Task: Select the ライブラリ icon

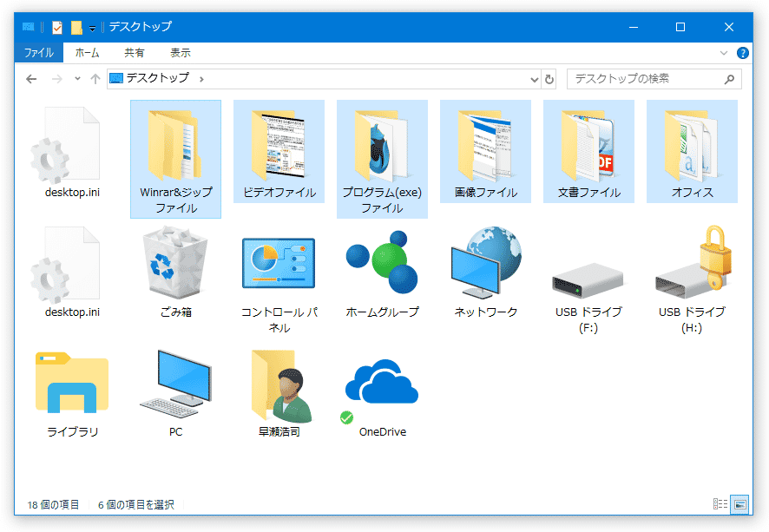Action: (x=71, y=383)
